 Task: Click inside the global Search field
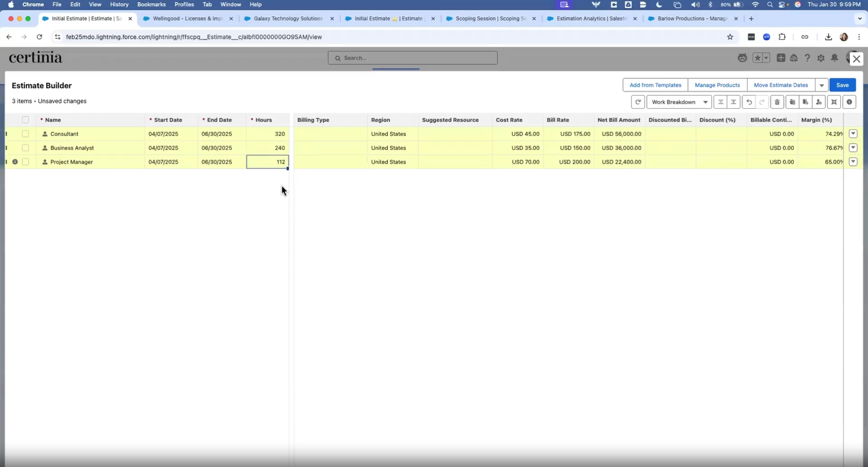point(413,57)
